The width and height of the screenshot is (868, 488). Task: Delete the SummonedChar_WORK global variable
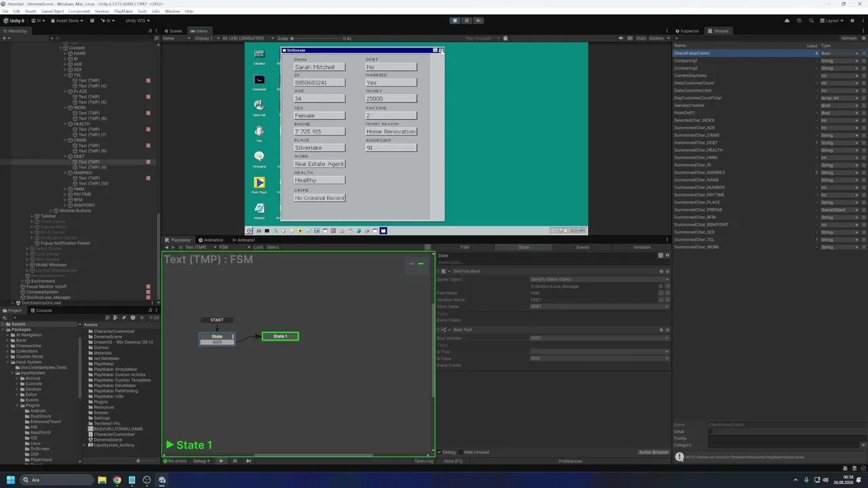tap(863, 247)
